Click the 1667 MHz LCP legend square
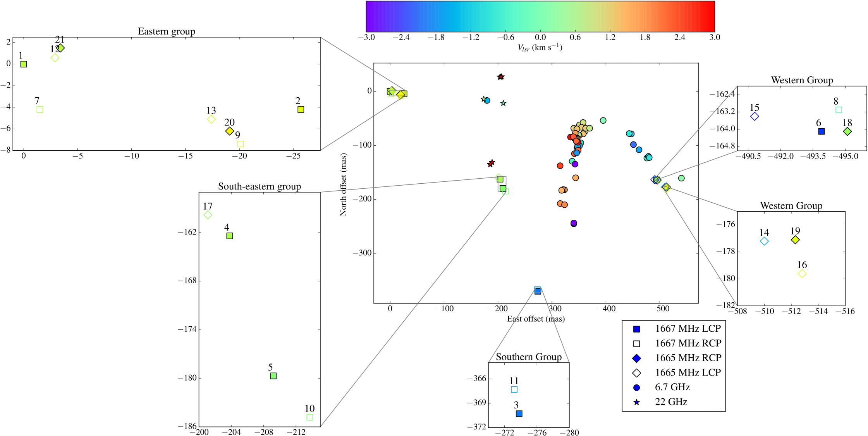The image size is (868, 436). (636, 329)
